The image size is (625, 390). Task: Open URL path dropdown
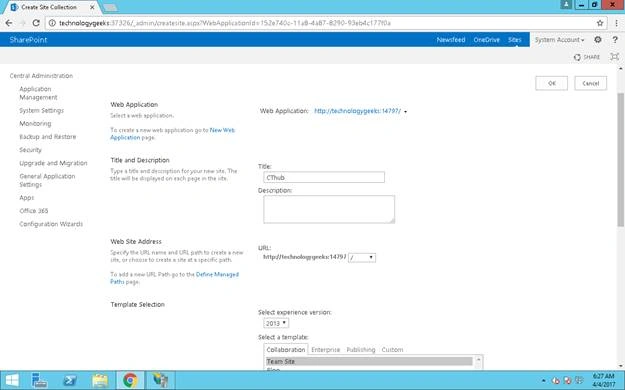[362, 258]
